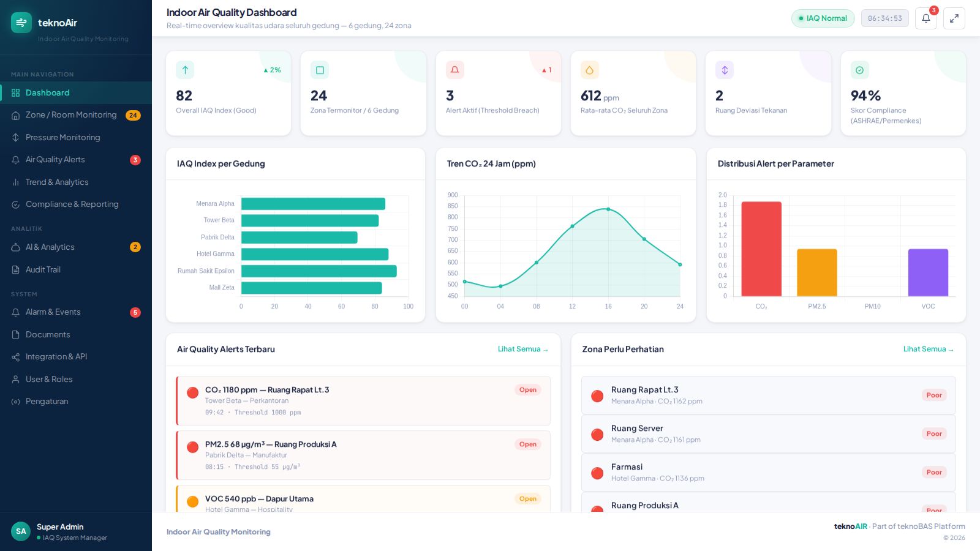Click the Menara Alpha IAQ bar
The image size is (980, 551).
[314, 204]
